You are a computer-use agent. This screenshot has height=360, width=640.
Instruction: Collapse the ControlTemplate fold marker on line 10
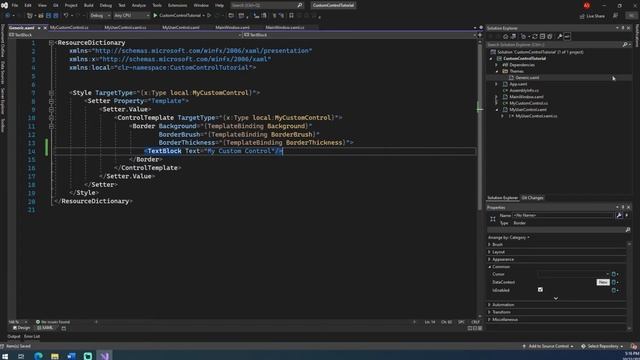51,118
